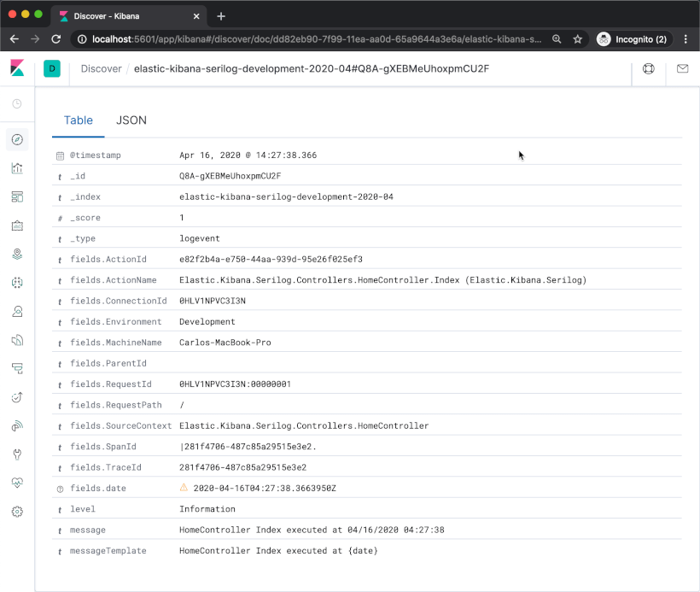Open Logs icon in sidebar

pyautogui.click(x=17, y=340)
